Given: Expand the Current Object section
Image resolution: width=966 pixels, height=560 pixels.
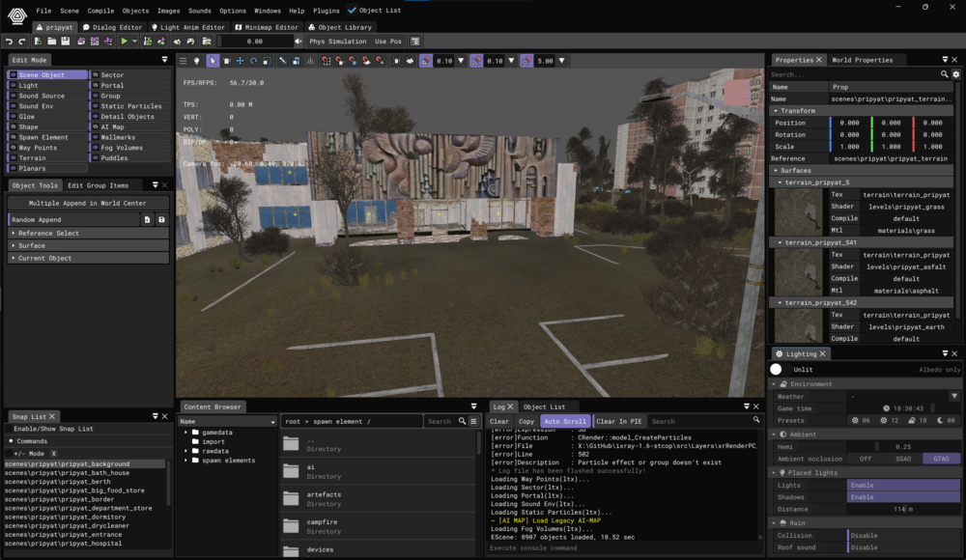Looking at the screenshot, I should (x=89, y=258).
